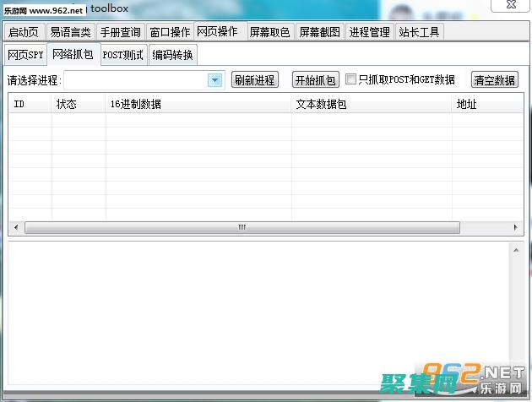Select the 窗口操作 tab
Viewport: 532px width, 402px height.
coord(170,32)
